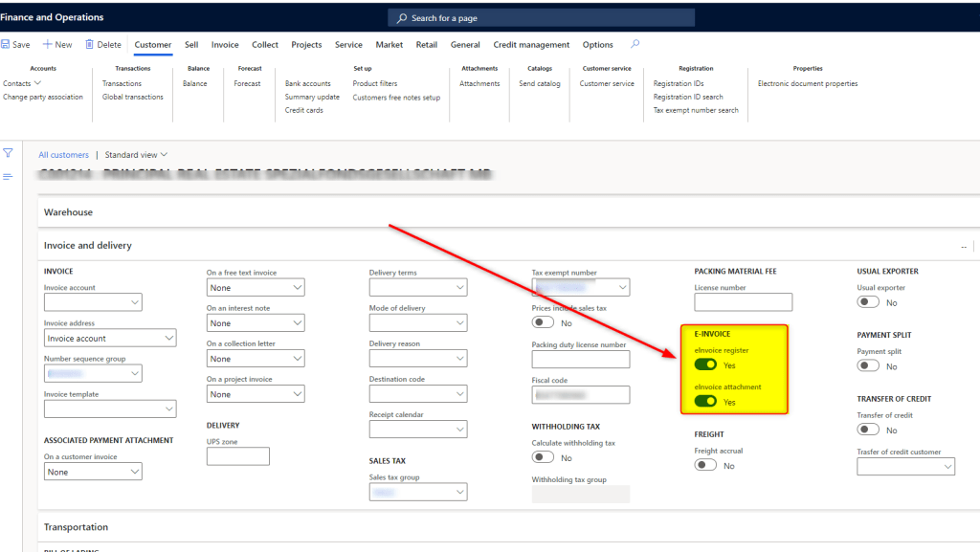980x552 pixels.
Task: Expand the Contacts menu in Accounts group
Action: pyautogui.click(x=21, y=83)
